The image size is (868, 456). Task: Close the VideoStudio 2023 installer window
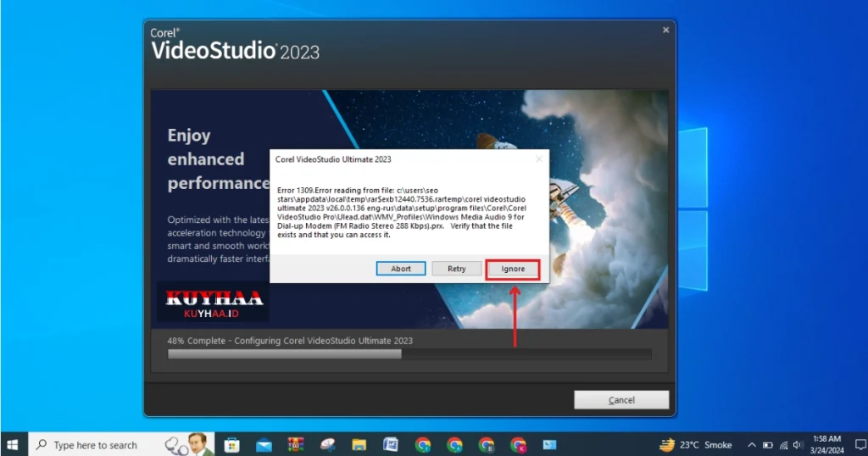[666, 30]
